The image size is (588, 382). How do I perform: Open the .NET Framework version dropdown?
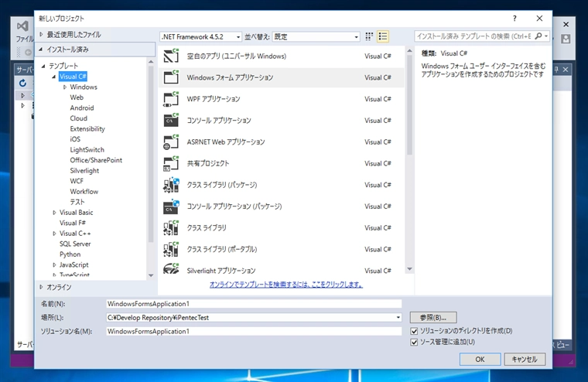pos(201,37)
